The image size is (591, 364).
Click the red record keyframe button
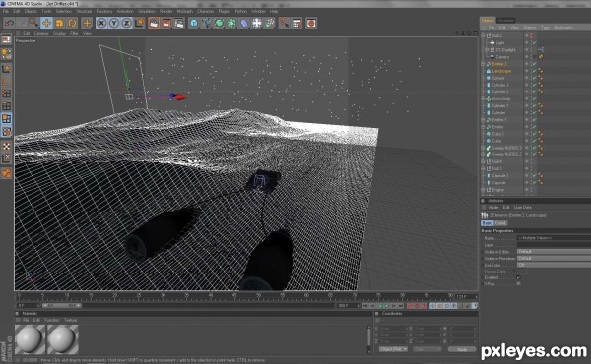click(x=411, y=306)
